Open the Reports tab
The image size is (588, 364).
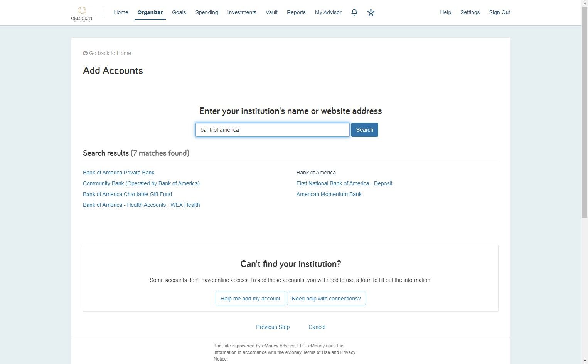pyautogui.click(x=296, y=12)
